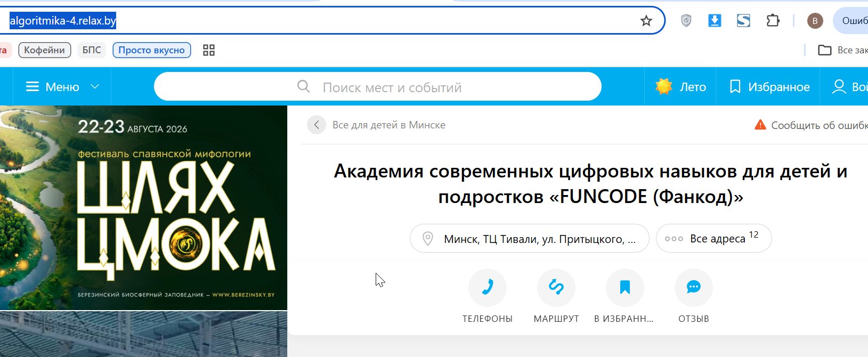Open Избранное favorites
This screenshot has height=357, width=868.
[769, 86]
